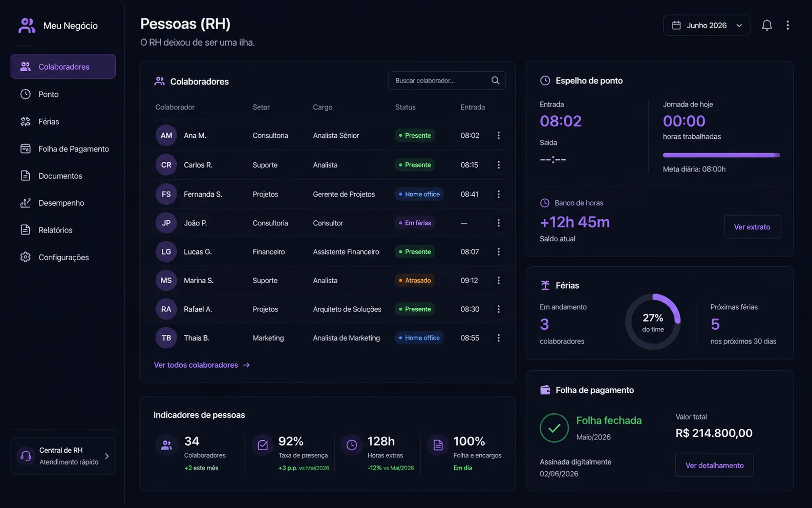Click the Folha de pagamento wallet icon

[545, 390]
